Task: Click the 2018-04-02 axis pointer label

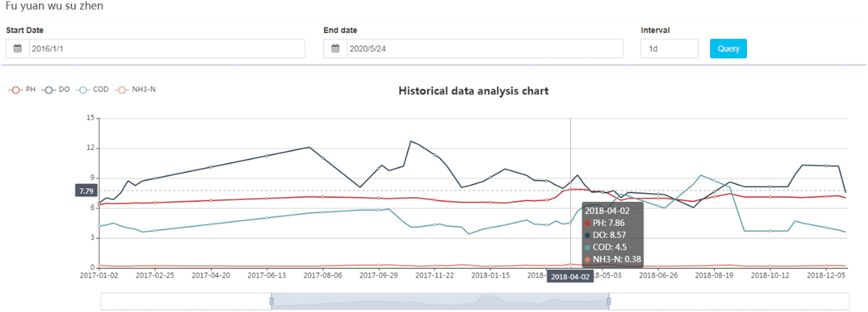Action: (570, 277)
